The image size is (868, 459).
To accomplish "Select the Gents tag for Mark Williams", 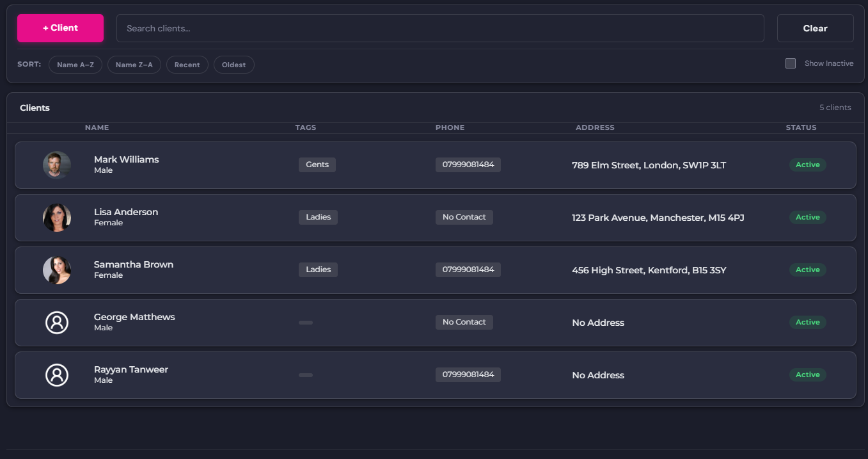I will 317,165.
